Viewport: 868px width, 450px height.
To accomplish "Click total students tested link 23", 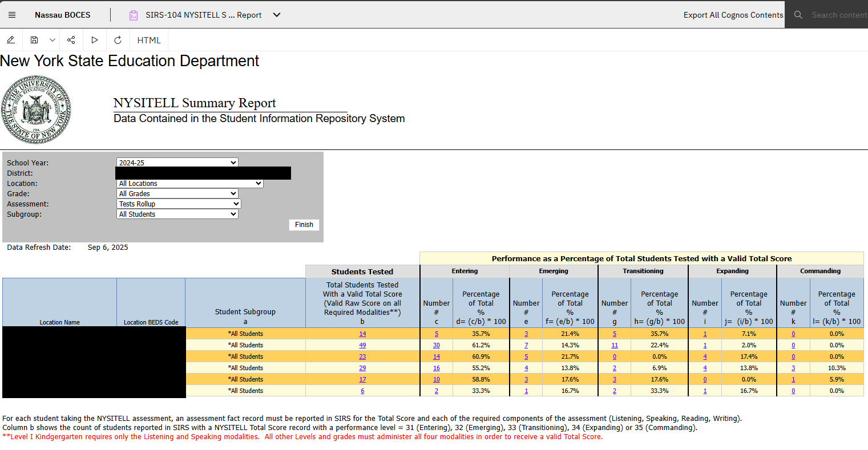I will 362,356.
